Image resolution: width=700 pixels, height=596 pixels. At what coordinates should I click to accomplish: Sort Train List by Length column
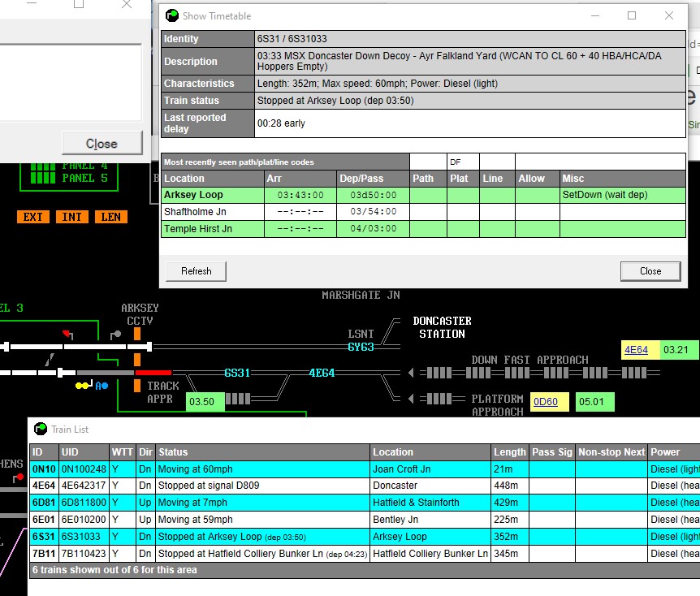pos(510,451)
